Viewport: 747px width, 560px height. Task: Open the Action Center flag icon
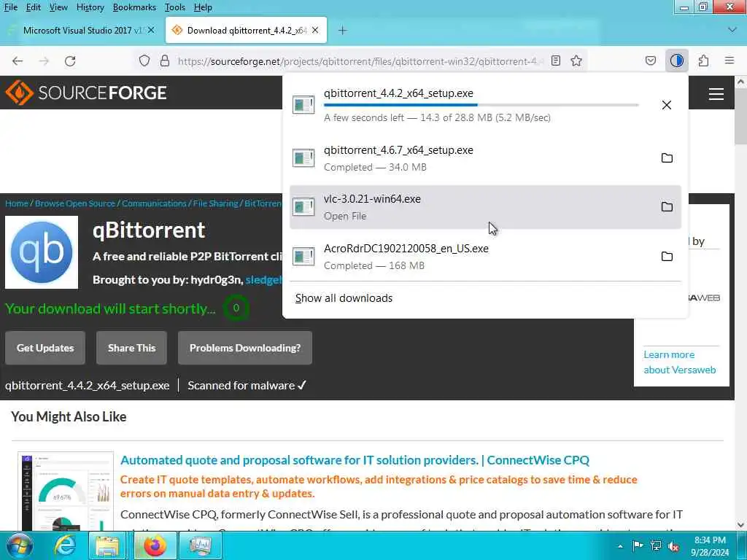point(638,545)
